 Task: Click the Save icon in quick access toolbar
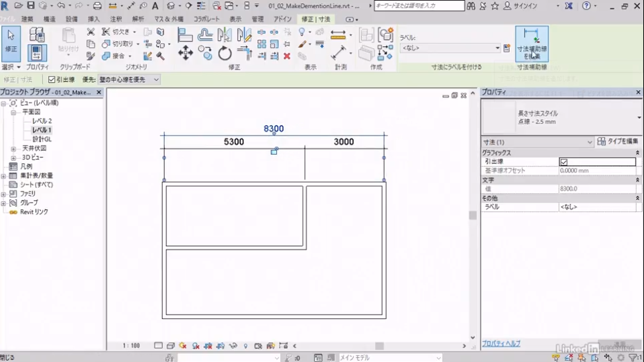[x=30, y=6]
